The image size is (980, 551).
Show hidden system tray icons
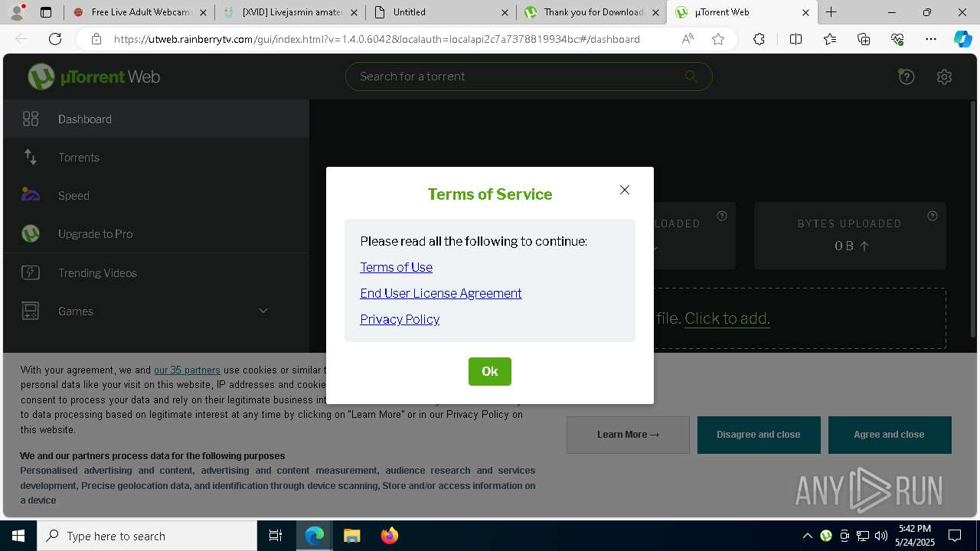coord(808,536)
